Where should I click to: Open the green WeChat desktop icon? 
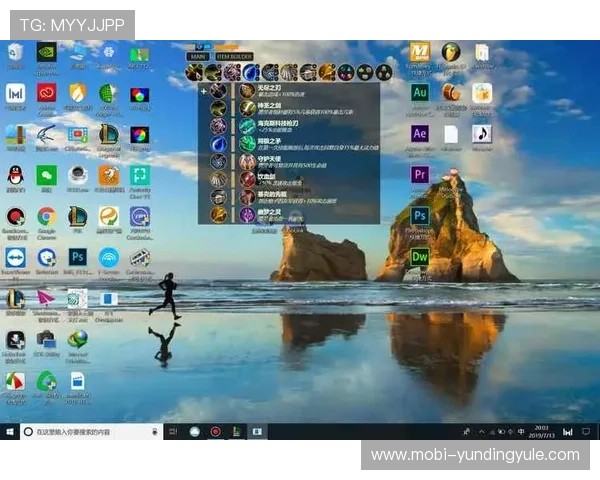(46, 176)
